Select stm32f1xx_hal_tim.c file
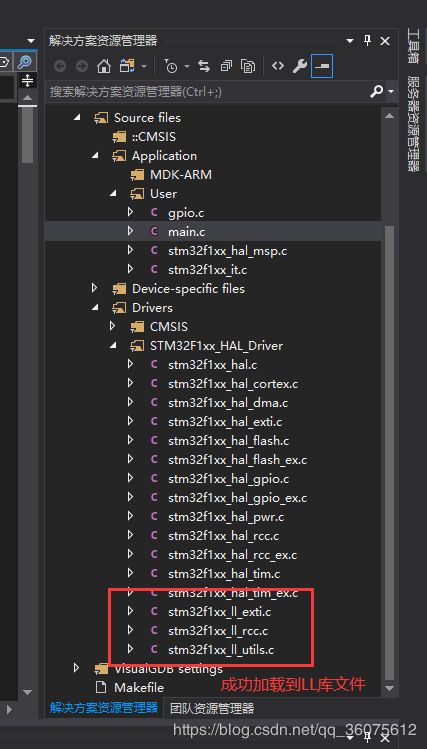 coord(224,574)
